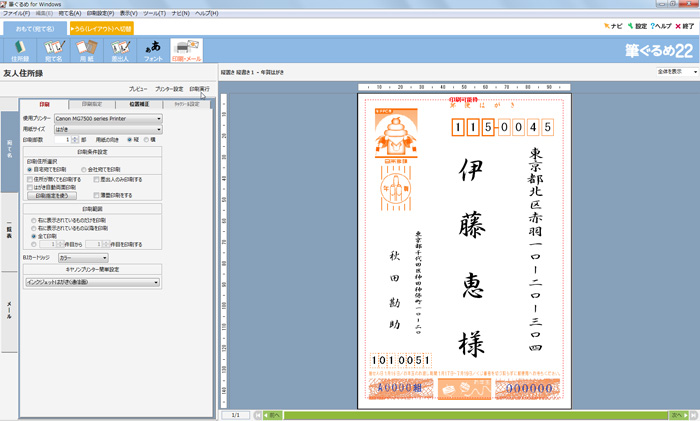Select 横 paper orientation radio button
The width and height of the screenshot is (700, 421).
coord(147,140)
